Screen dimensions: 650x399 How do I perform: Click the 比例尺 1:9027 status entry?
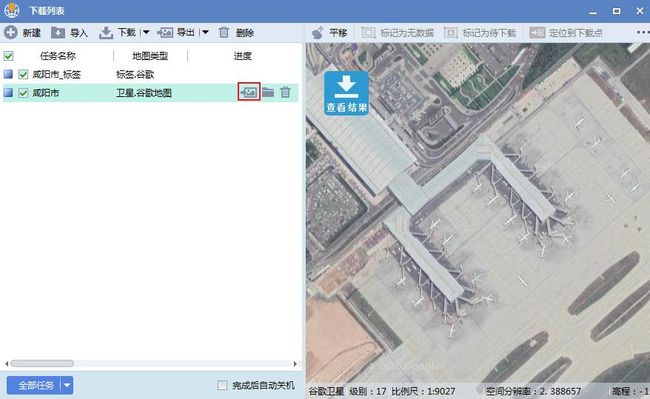tap(423, 391)
